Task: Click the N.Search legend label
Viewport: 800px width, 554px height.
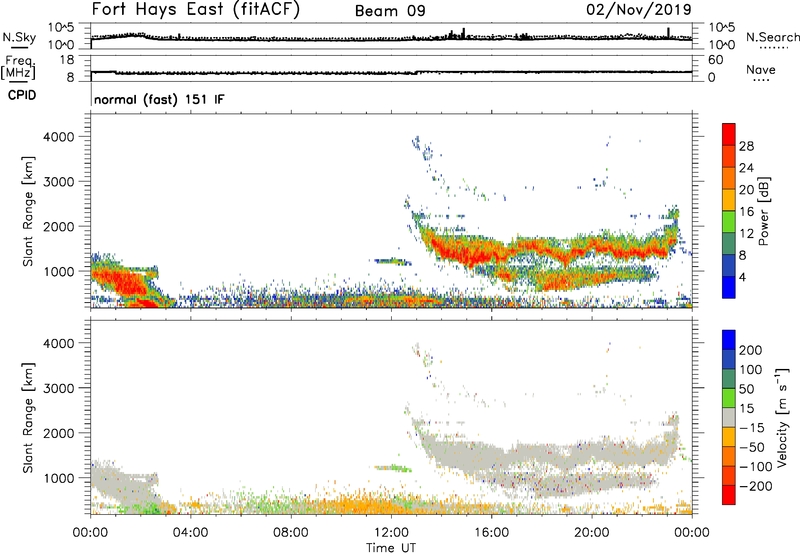Action: 773,37
